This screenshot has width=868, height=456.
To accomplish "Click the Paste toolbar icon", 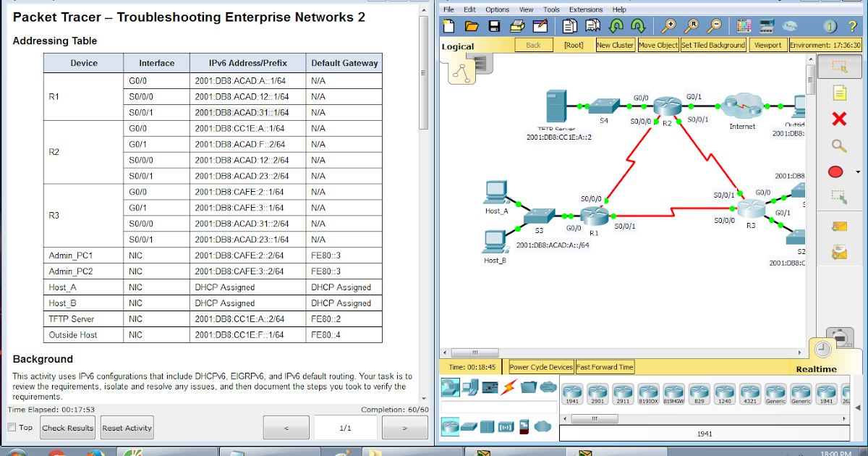I will [593, 27].
